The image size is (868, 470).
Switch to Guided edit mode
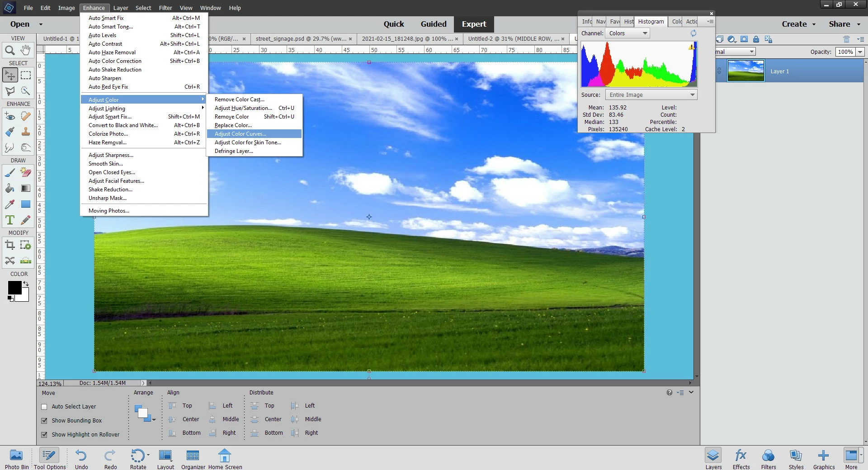(434, 24)
